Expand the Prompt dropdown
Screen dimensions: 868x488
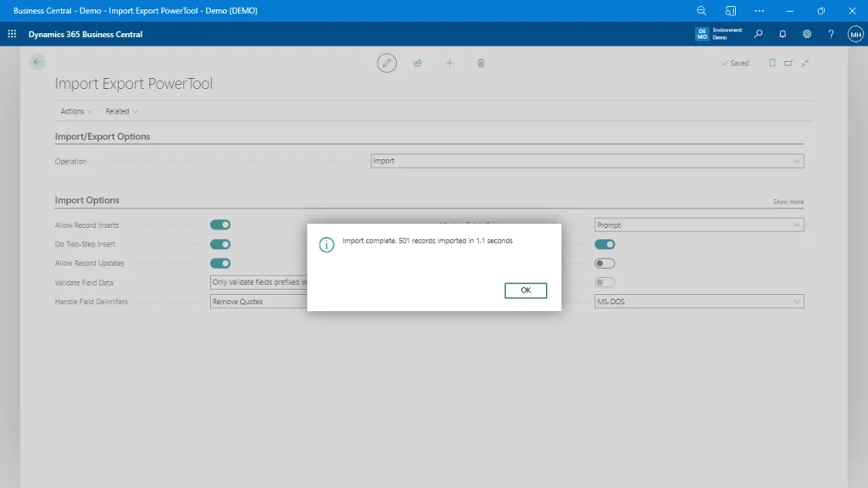795,225
